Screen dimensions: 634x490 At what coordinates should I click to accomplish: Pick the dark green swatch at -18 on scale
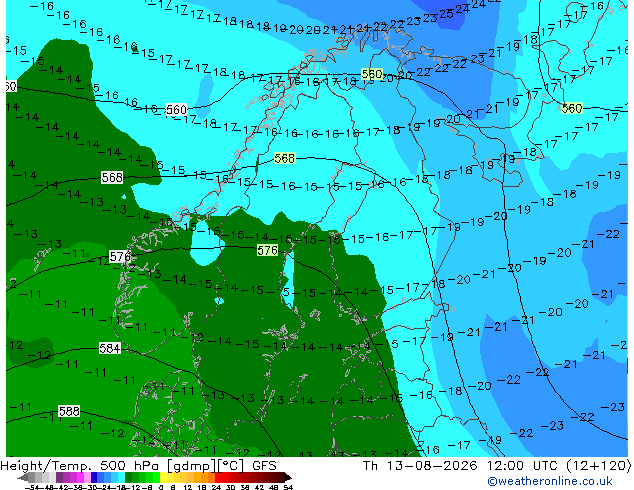pos(129,478)
